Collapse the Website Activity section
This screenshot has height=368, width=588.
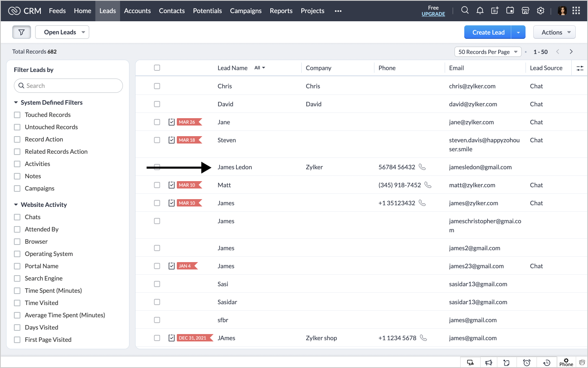coord(16,204)
